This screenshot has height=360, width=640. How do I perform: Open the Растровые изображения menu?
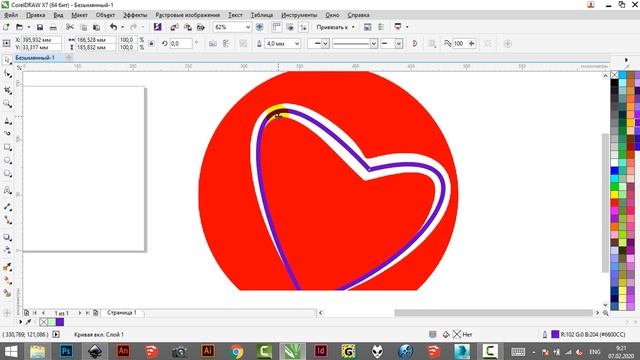point(187,15)
